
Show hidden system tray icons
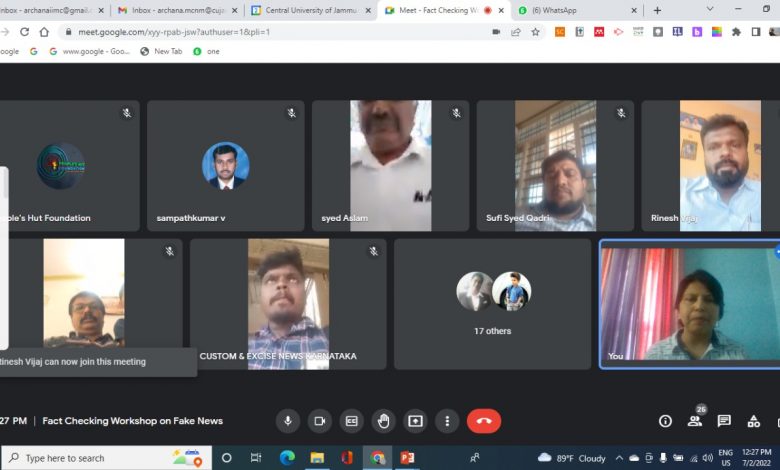coord(619,458)
